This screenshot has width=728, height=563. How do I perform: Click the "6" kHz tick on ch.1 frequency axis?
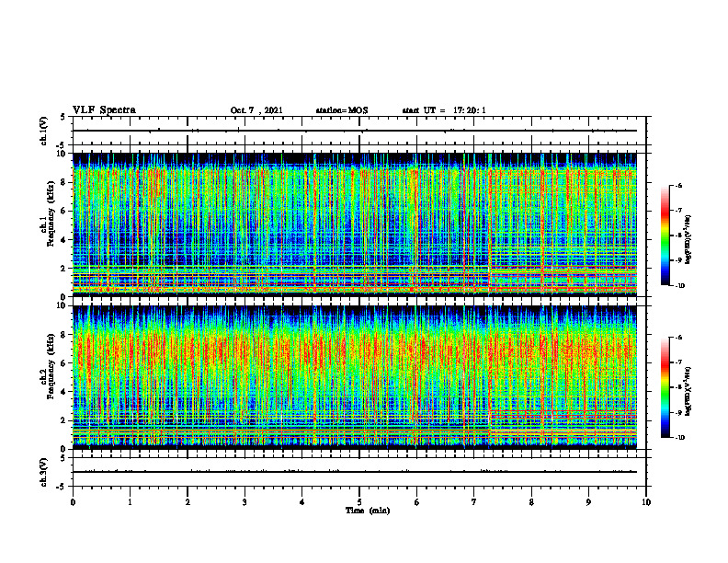coord(64,211)
